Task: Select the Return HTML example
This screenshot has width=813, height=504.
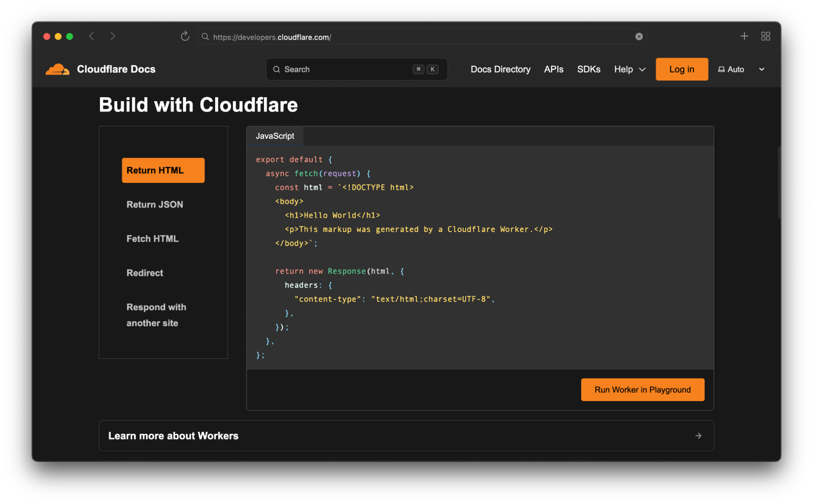Action: coord(163,170)
